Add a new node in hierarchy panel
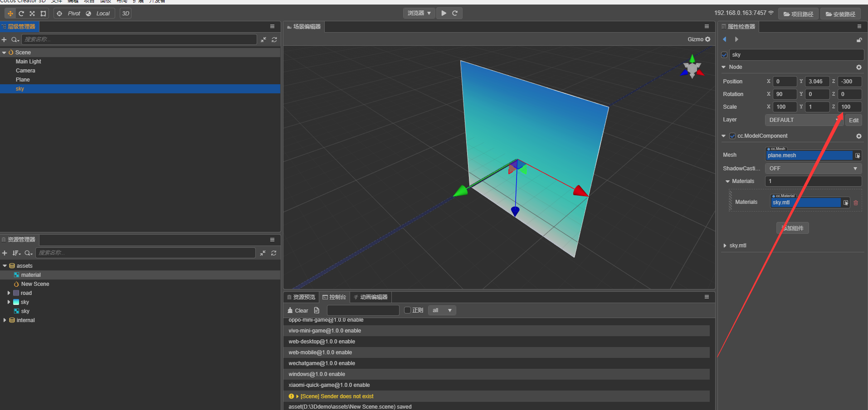Image resolution: width=868 pixels, height=410 pixels. [4, 40]
